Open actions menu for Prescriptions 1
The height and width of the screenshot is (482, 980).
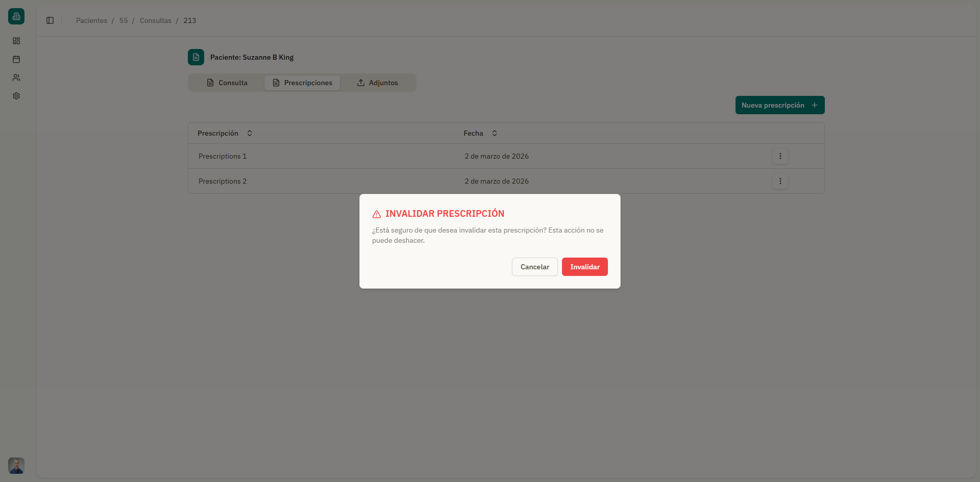780,156
